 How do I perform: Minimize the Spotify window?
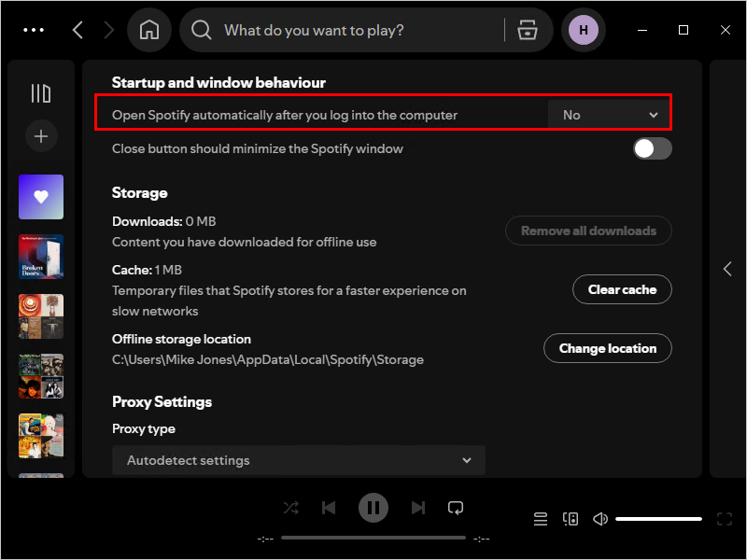pos(642,30)
